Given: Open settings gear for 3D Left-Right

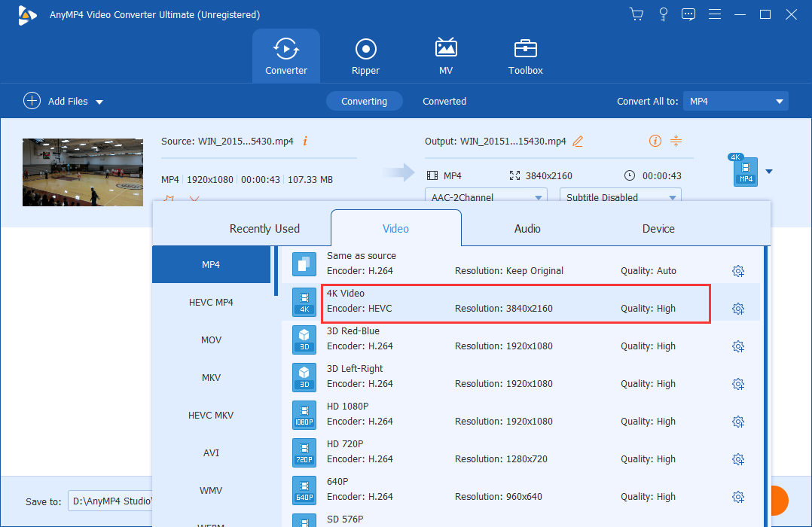Looking at the screenshot, I should [x=738, y=384].
